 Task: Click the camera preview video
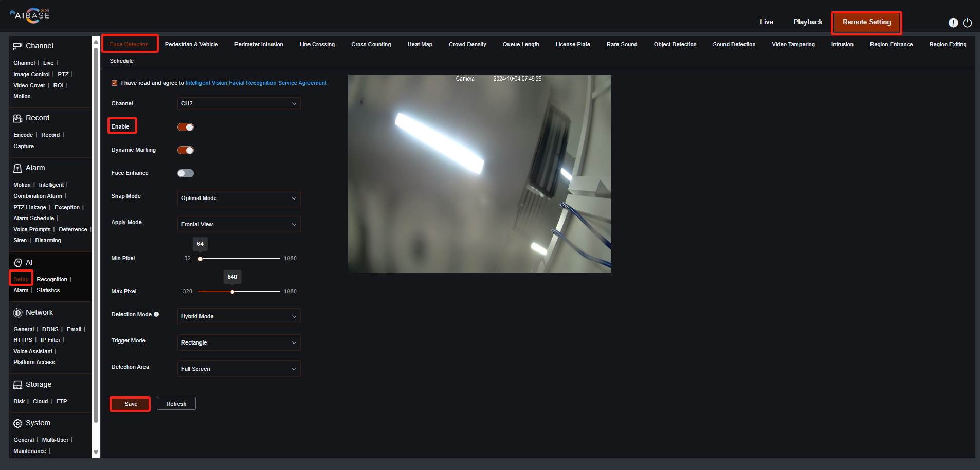[x=480, y=174]
